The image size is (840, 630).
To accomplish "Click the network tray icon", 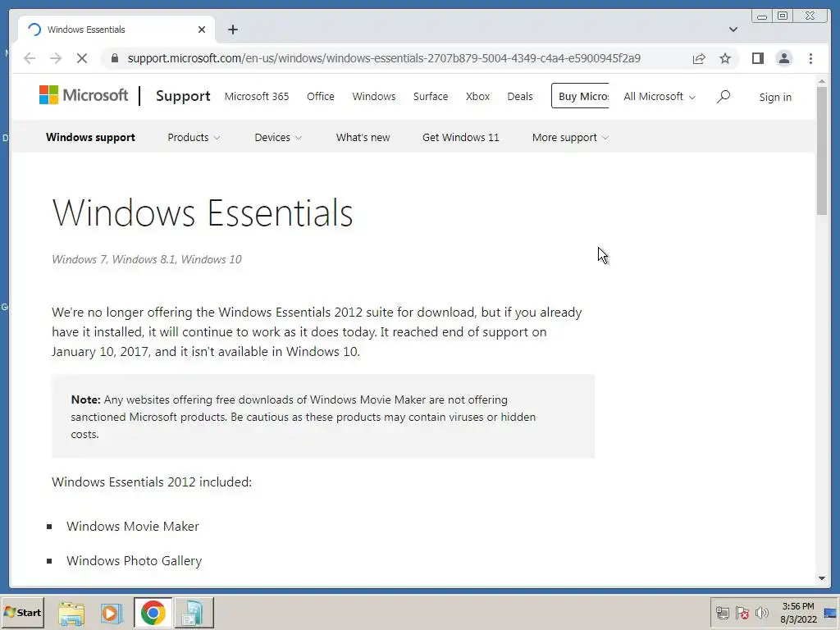I will [722, 613].
